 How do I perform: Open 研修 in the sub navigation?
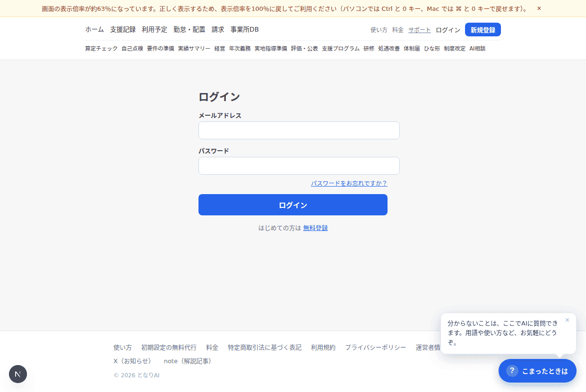click(x=369, y=49)
